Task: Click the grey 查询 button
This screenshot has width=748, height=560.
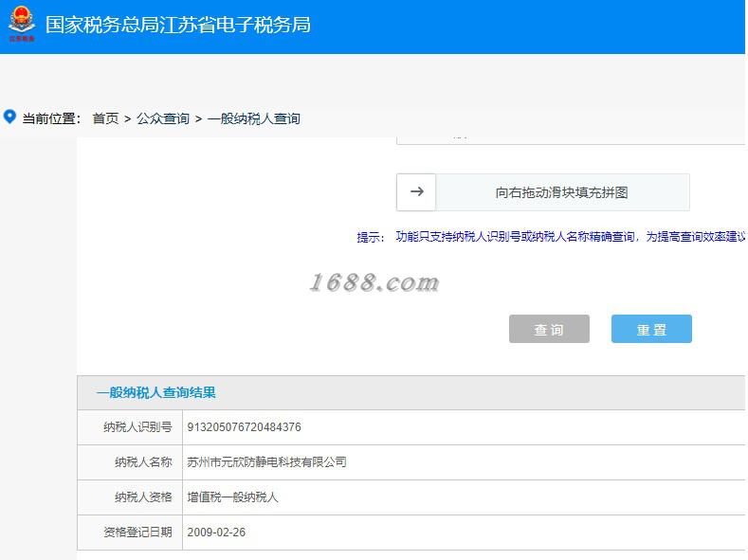Action: click(x=549, y=329)
